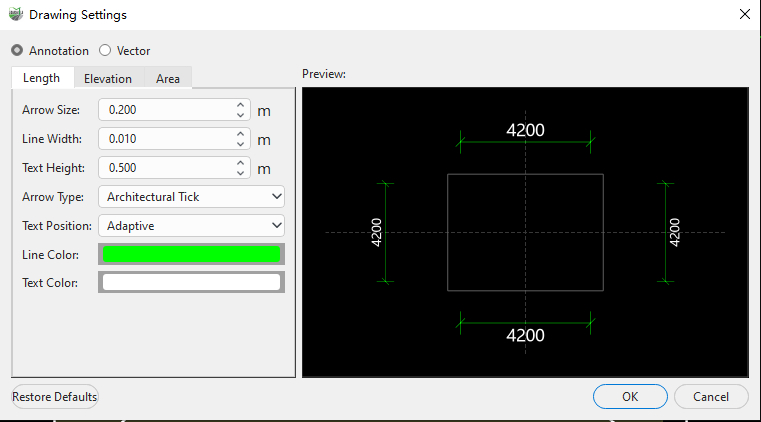This screenshot has width=761, height=422.
Task: Confirm settings with OK button
Action: pyautogui.click(x=630, y=397)
